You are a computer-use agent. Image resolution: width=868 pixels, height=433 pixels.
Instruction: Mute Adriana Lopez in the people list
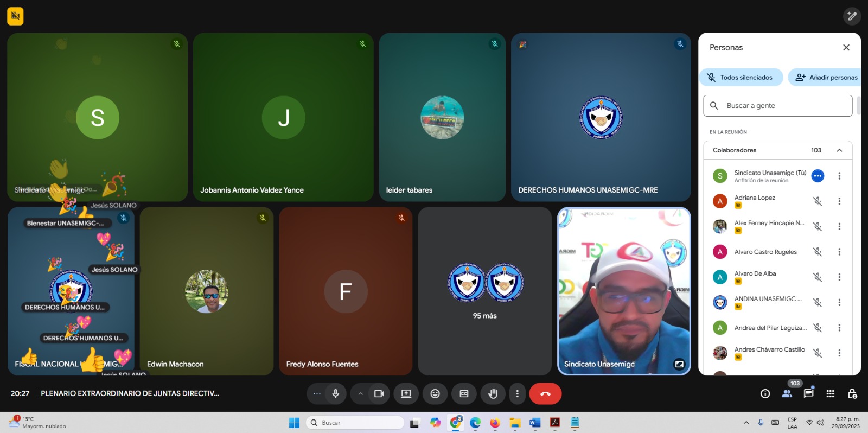pos(818,201)
